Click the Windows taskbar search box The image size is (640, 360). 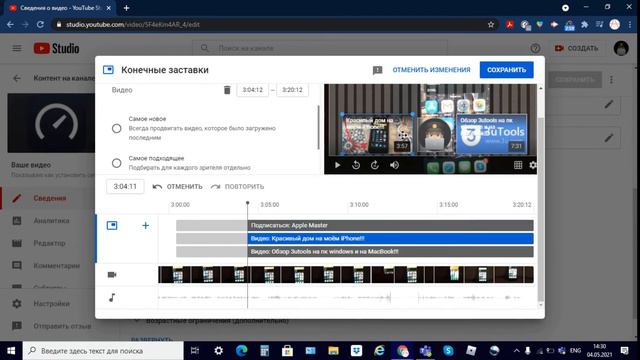[103, 351]
